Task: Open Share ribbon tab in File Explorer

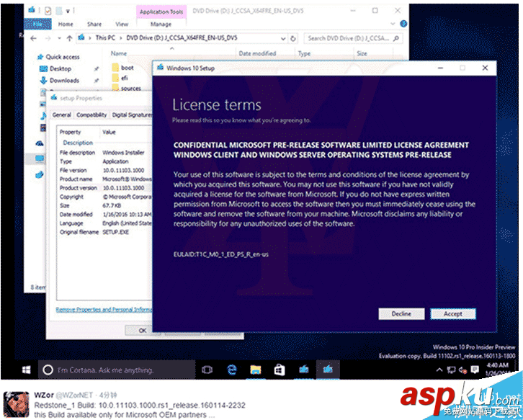Action: [94, 24]
